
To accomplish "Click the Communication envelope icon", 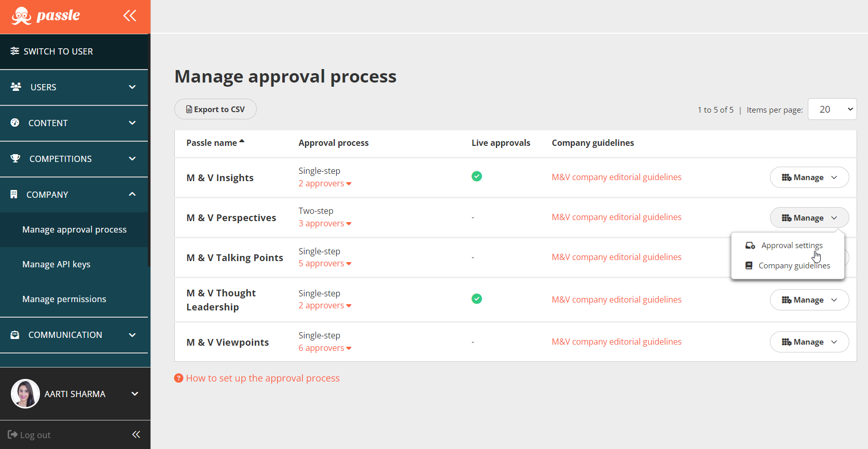I will click(x=15, y=335).
